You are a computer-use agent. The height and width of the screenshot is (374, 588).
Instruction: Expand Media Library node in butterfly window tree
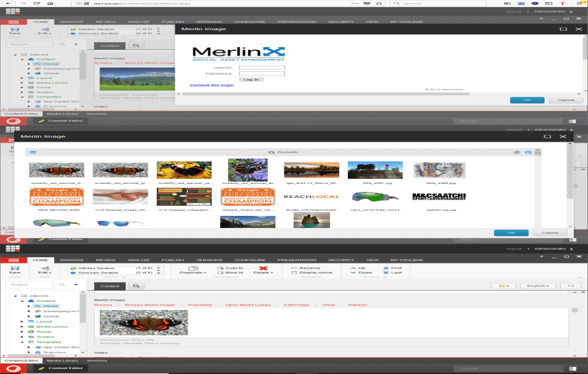click(22, 327)
